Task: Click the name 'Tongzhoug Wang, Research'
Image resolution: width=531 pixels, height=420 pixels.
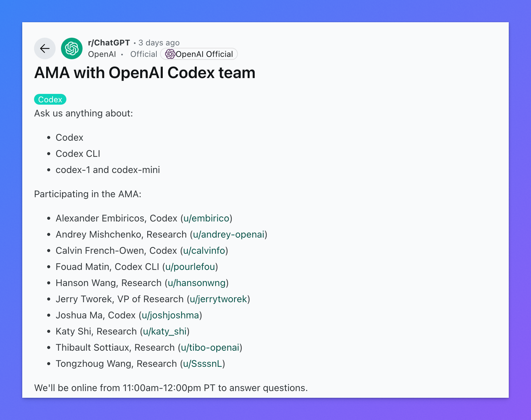Action: (116, 364)
